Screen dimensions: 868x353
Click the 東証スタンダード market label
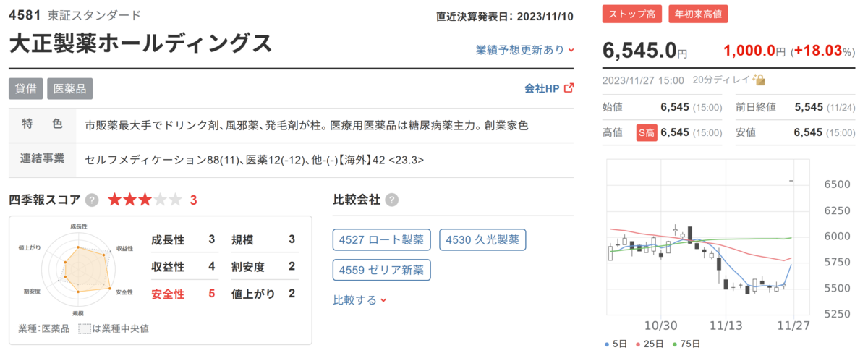tap(94, 14)
